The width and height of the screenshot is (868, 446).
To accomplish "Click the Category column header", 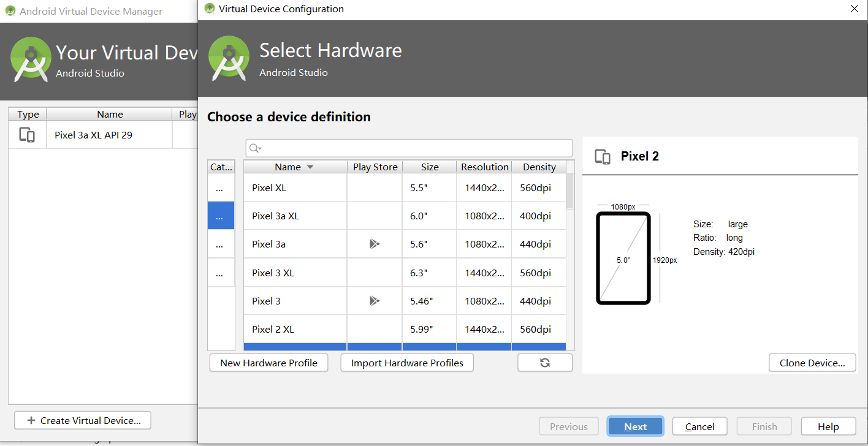I will tap(221, 167).
